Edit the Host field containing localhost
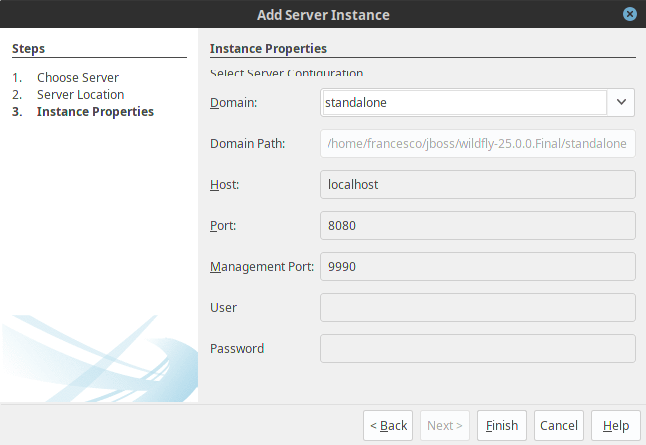The width and height of the screenshot is (646, 445). tap(477, 185)
